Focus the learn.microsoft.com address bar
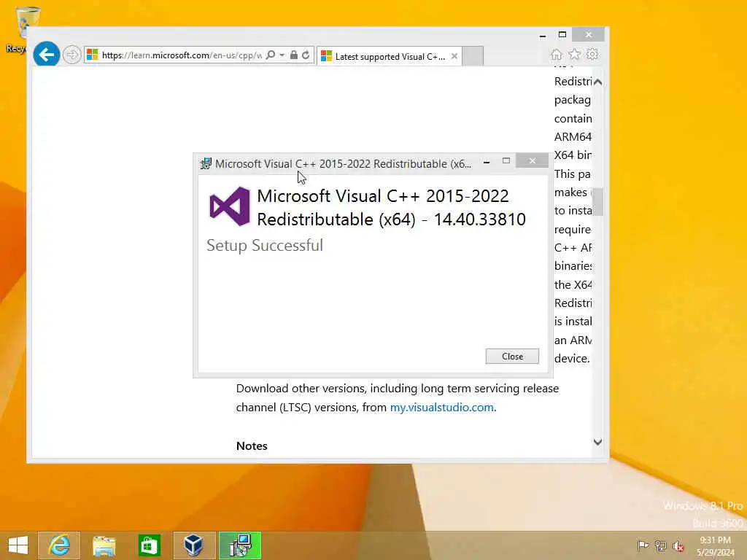 point(182,55)
